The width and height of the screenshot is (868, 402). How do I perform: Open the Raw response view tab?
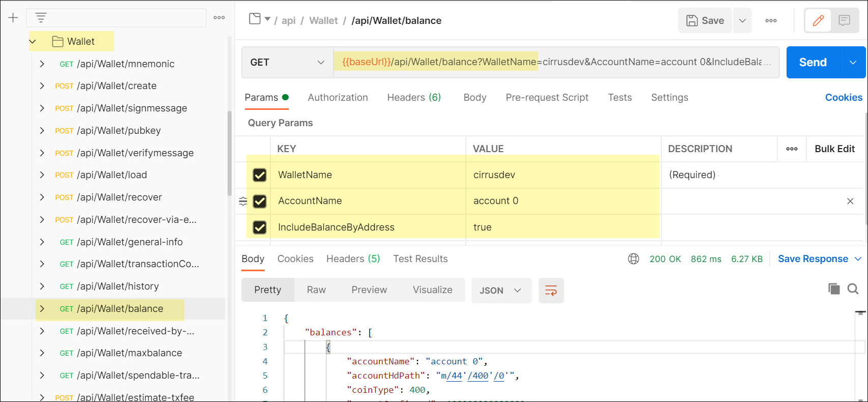(316, 290)
